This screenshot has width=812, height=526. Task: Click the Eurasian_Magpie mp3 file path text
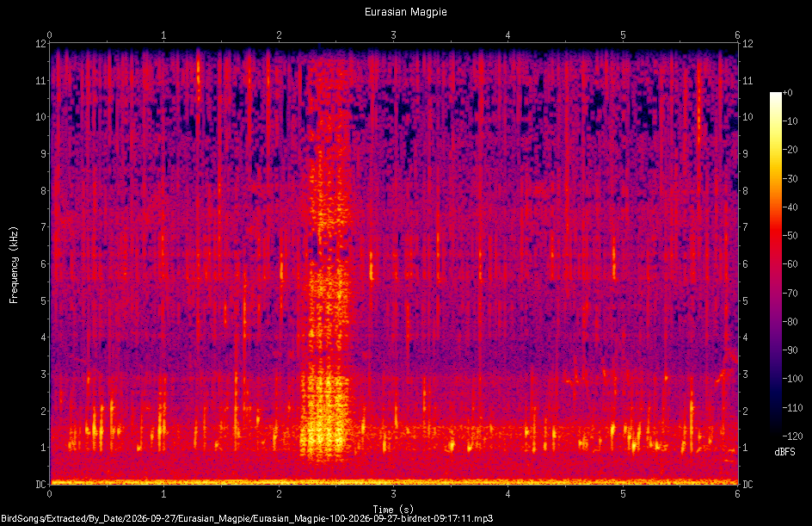click(247, 518)
